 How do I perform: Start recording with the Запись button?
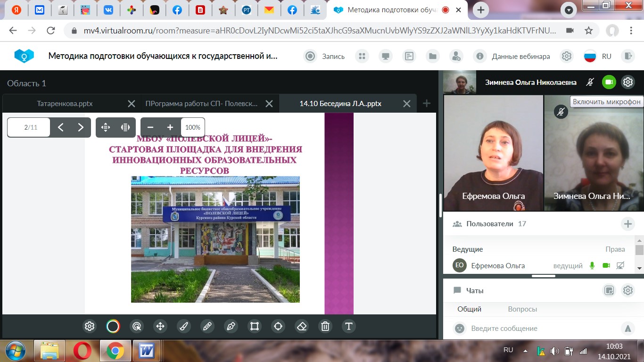(x=324, y=56)
